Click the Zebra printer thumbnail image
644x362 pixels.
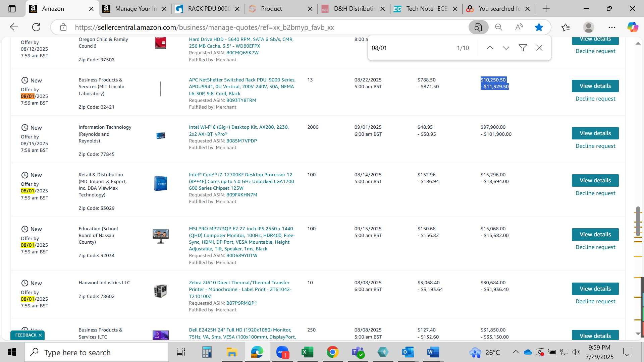coord(161,291)
